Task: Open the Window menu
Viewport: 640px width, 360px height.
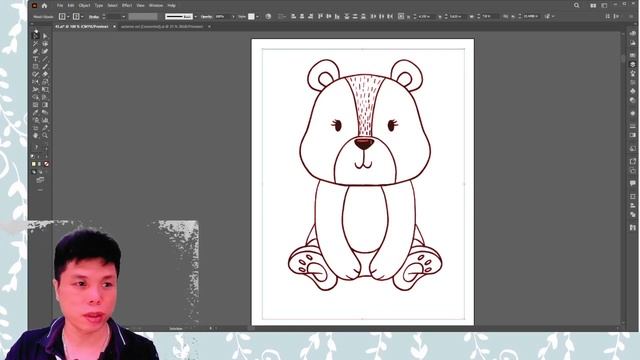Action: [x=156, y=6]
